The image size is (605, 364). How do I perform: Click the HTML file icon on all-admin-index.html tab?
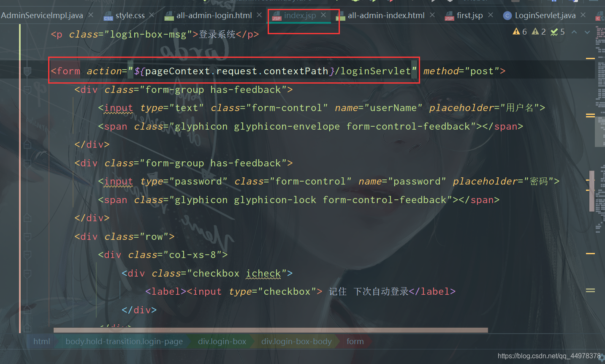(x=341, y=16)
